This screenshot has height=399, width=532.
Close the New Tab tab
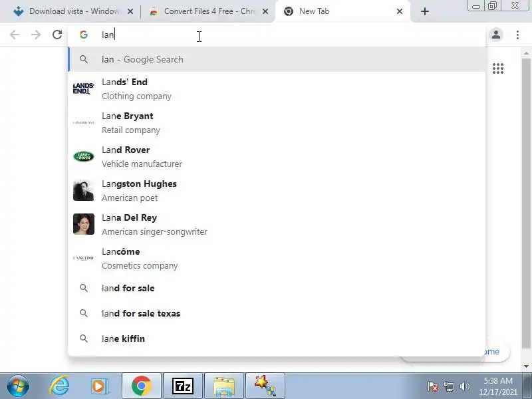point(400,11)
